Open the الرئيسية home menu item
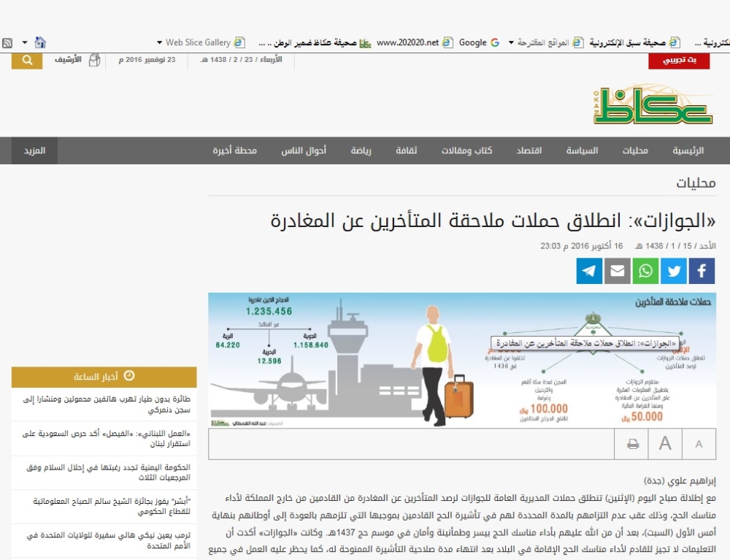The height and width of the screenshot is (560, 730). point(688,150)
